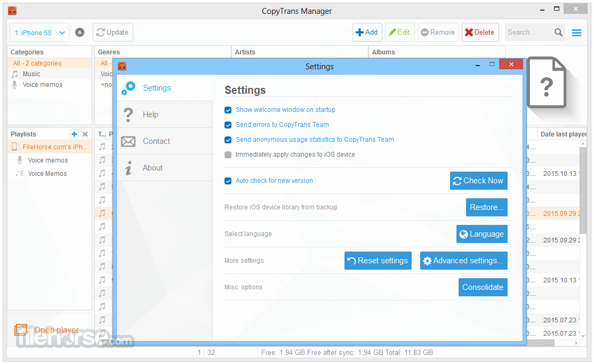This screenshot has width=594, height=364.
Task: Click the Update button
Action: [113, 33]
